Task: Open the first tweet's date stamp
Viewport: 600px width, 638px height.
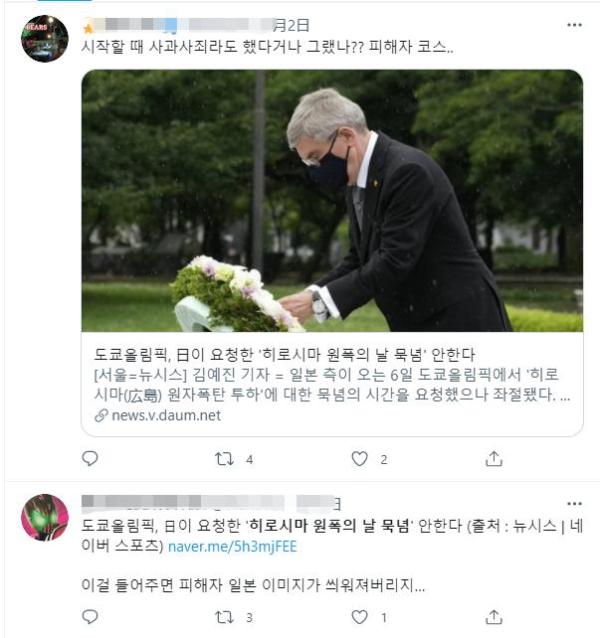Action: click(291, 25)
